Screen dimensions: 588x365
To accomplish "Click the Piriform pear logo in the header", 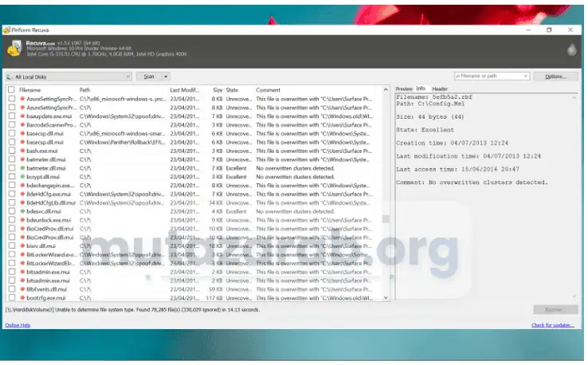I will [572, 49].
